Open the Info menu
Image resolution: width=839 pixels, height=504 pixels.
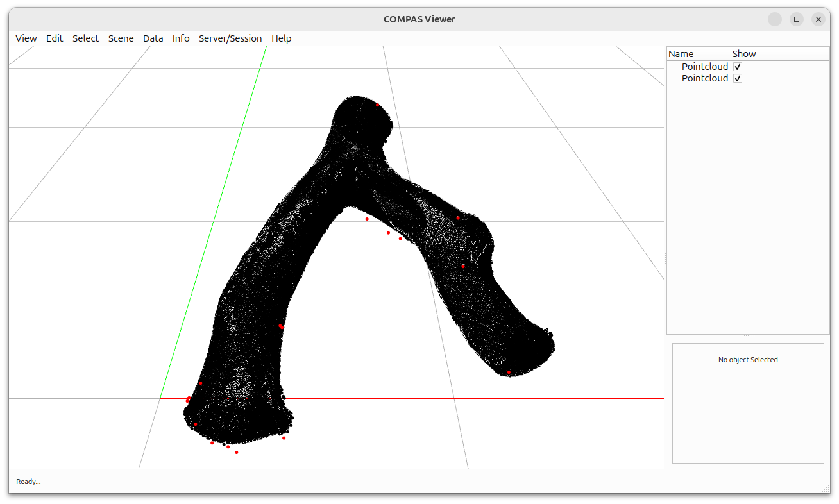[180, 38]
